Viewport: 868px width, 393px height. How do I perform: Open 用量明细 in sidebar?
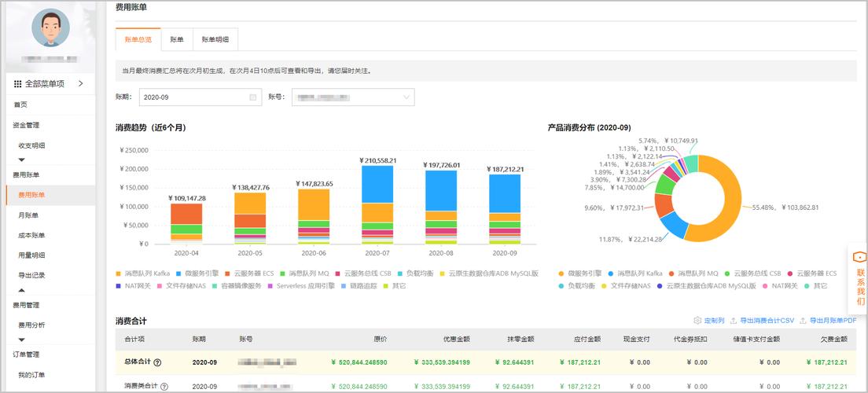(31, 255)
